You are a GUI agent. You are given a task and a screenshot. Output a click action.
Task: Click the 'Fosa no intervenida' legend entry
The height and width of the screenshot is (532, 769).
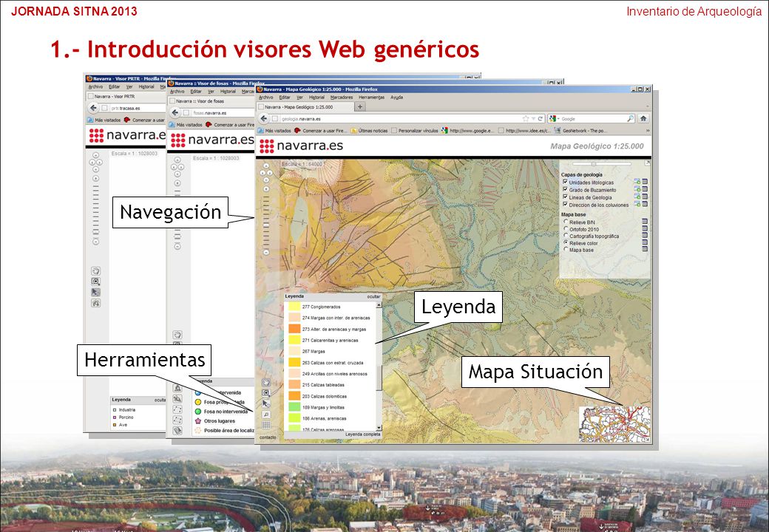222,412
